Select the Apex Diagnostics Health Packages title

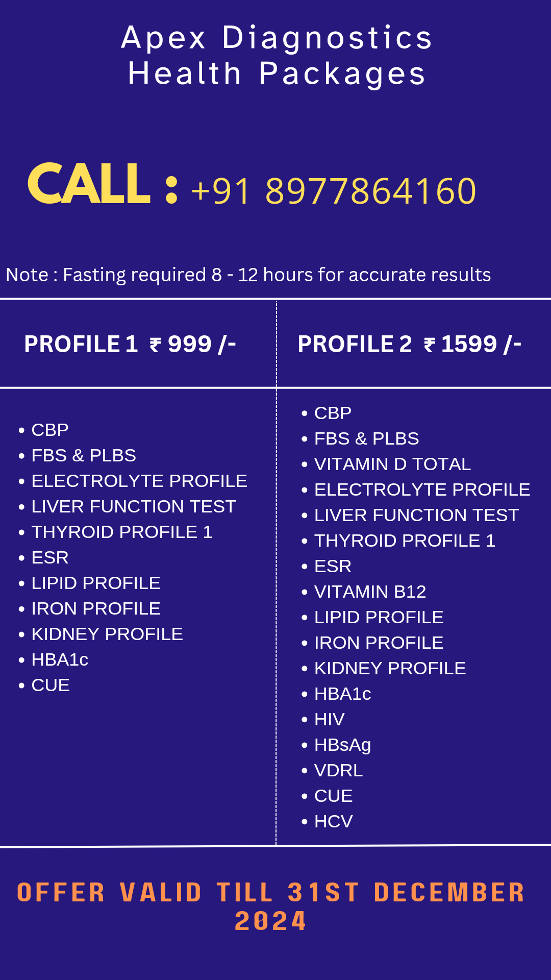pos(276,56)
